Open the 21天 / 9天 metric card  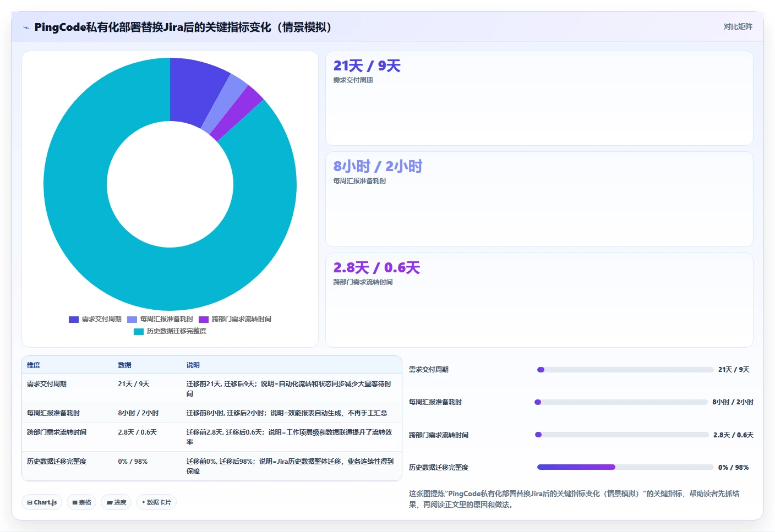pos(539,98)
